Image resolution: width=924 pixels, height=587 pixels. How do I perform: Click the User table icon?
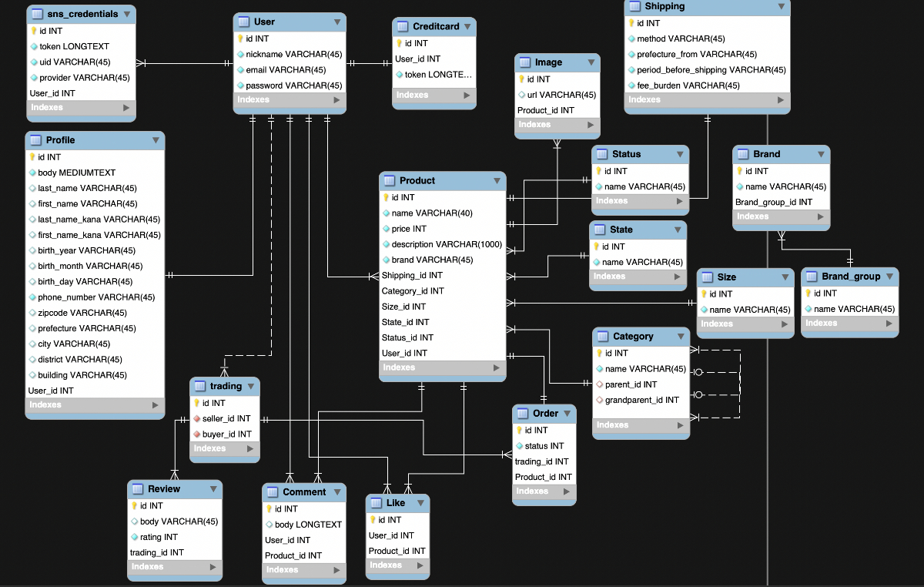click(243, 22)
